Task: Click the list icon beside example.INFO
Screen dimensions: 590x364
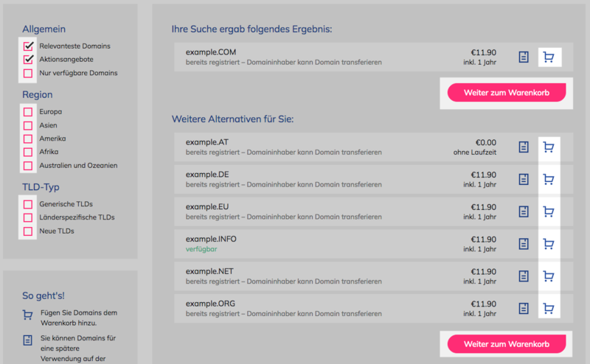Action: click(524, 244)
